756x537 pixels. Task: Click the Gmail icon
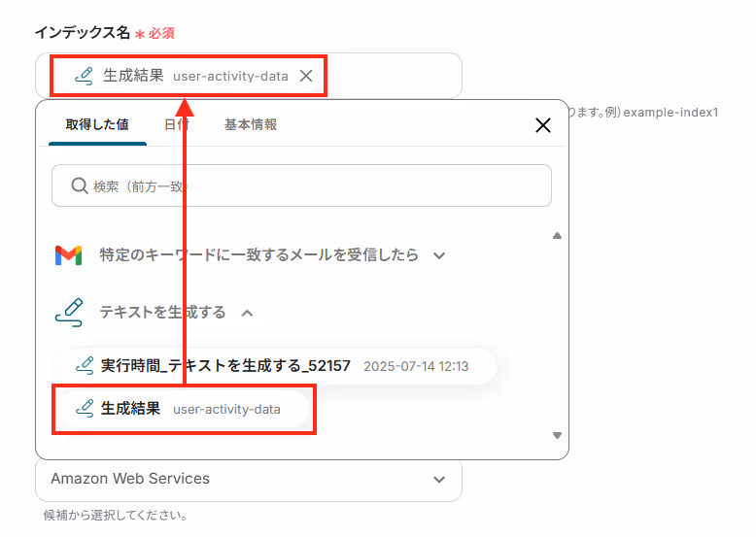(x=68, y=255)
